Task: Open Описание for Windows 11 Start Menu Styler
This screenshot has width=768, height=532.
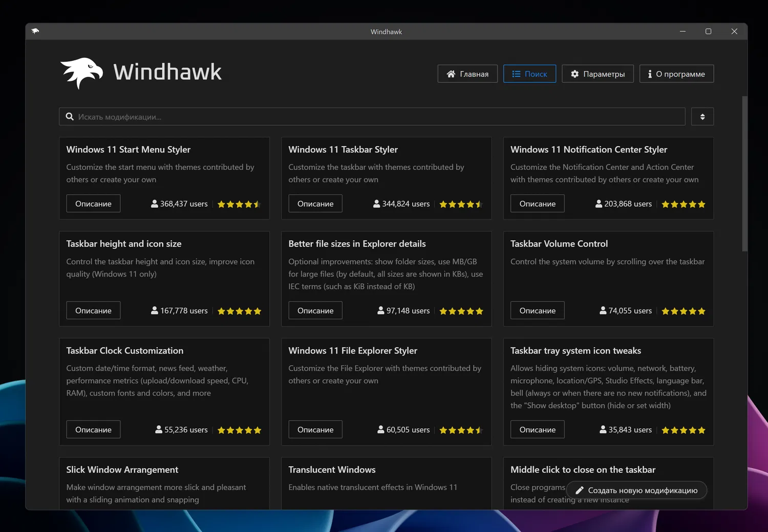Action: tap(93, 204)
